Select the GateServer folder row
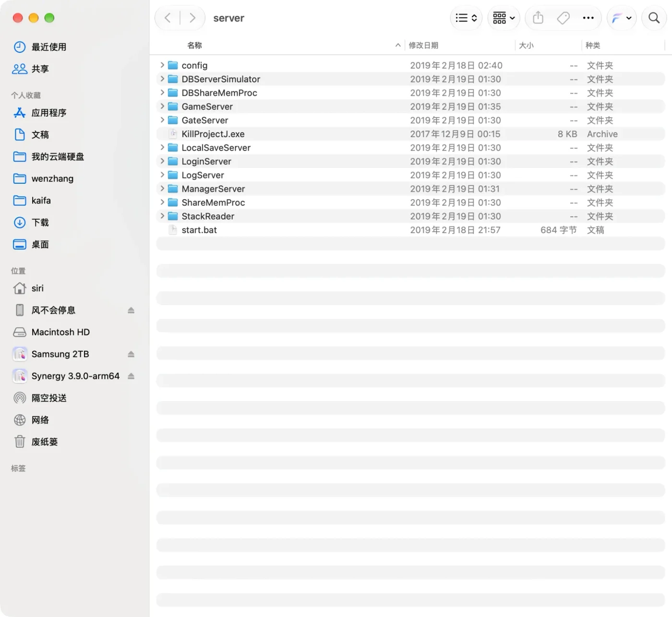The width and height of the screenshot is (672, 617). click(x=410, y=120)
